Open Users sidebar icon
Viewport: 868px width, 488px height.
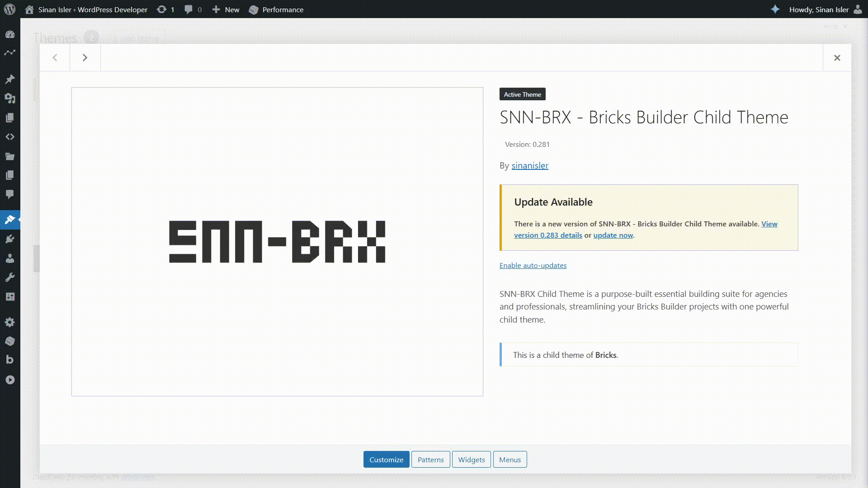pos(10,258)
